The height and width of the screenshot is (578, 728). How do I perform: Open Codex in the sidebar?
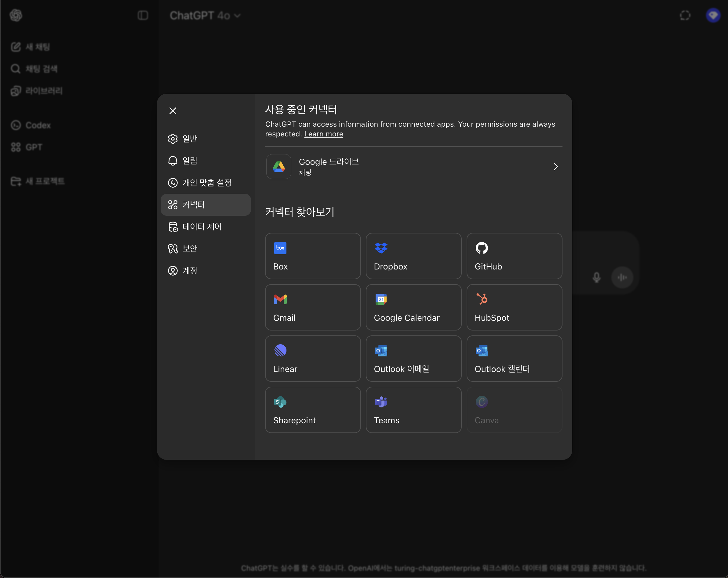tap(31, 125)
